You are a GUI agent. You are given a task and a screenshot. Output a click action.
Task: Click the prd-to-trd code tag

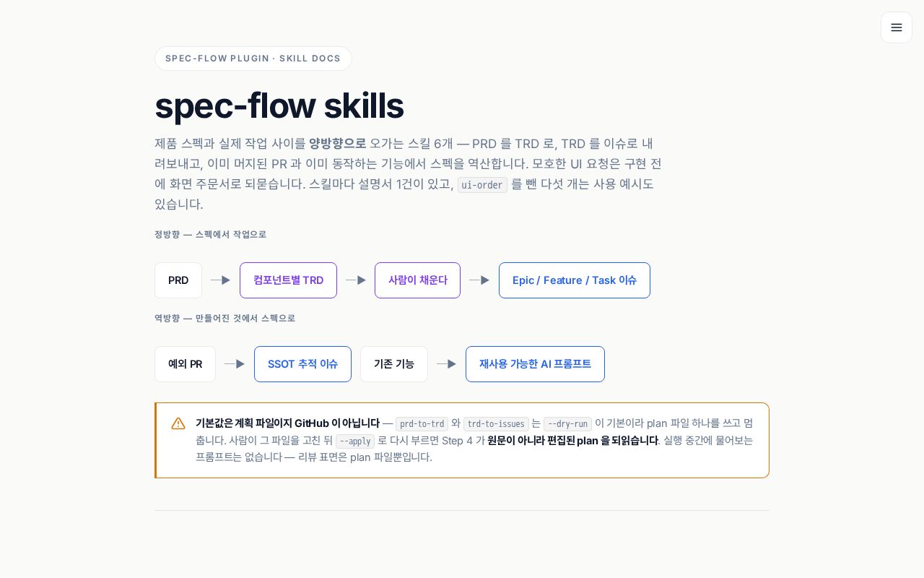pyautogui.click(x=422, y=424)
